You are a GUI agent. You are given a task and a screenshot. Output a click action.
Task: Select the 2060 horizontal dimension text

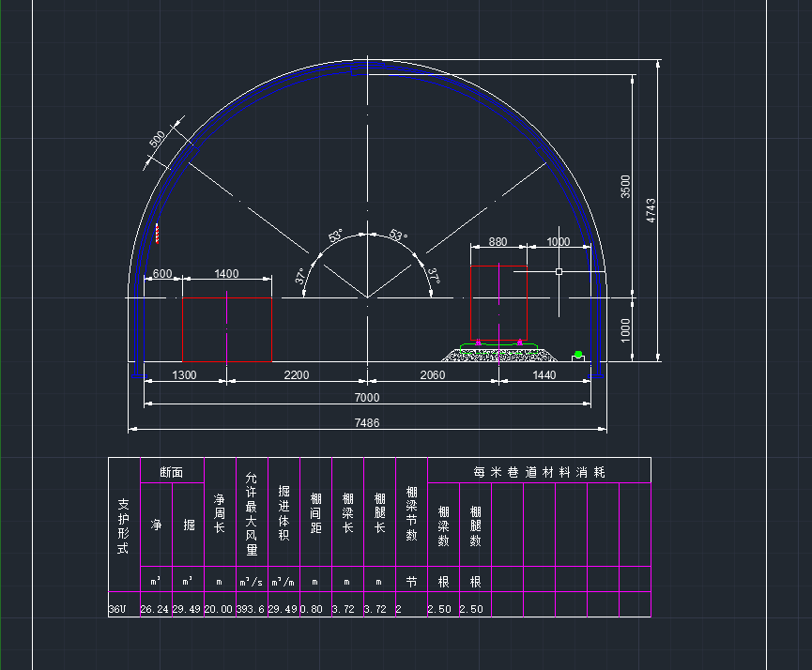tap(432, 375)
